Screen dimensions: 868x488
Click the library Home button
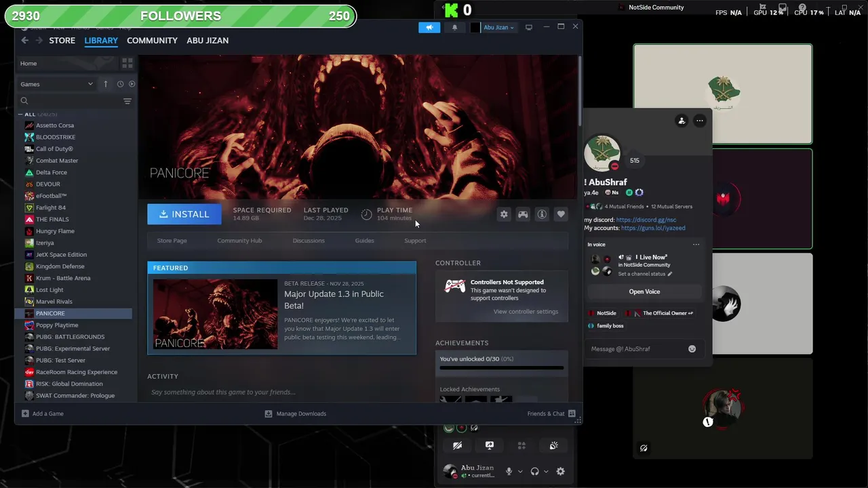coord(67,63)
